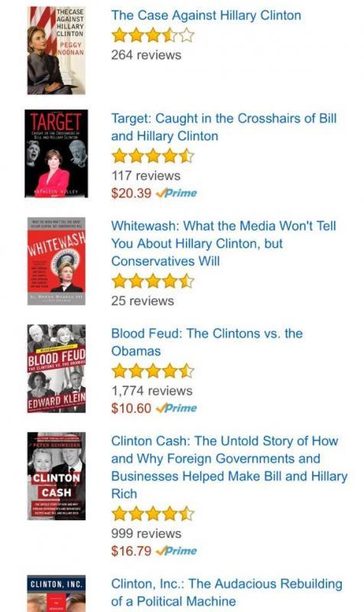The width and height of the screenshot is (364, 612).
Task: Click star rating above 999 reviews
Action: [152, 513]
